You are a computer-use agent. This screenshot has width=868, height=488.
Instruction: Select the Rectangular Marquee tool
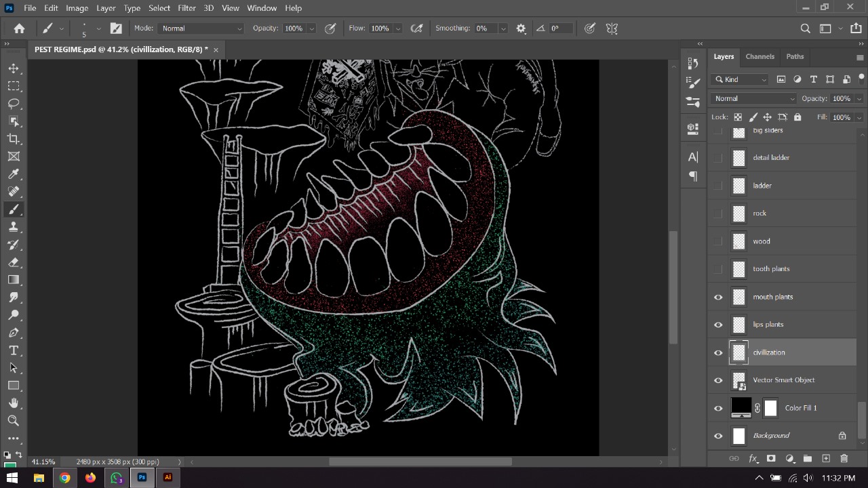14,86
